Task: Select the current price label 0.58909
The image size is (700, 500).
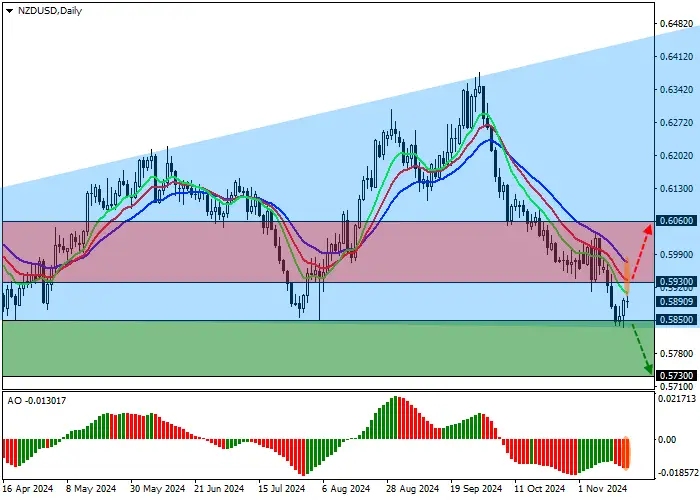Action: [676, 302]
